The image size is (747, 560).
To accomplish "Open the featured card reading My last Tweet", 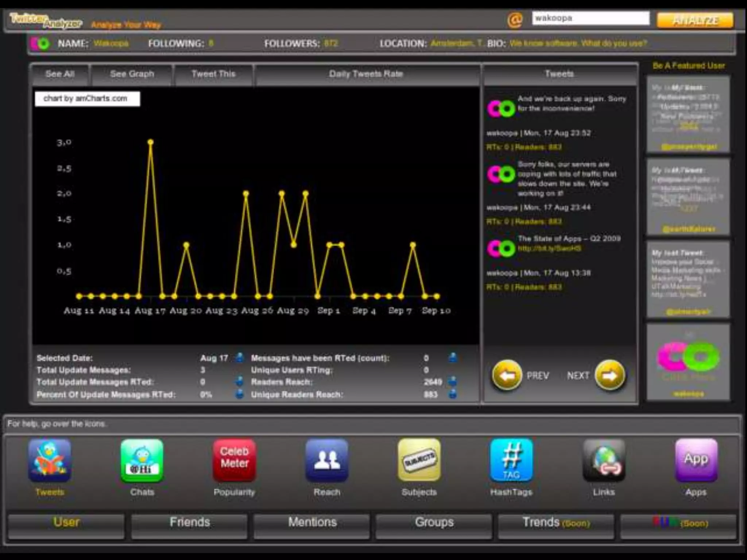I will [x=688, y=279].
